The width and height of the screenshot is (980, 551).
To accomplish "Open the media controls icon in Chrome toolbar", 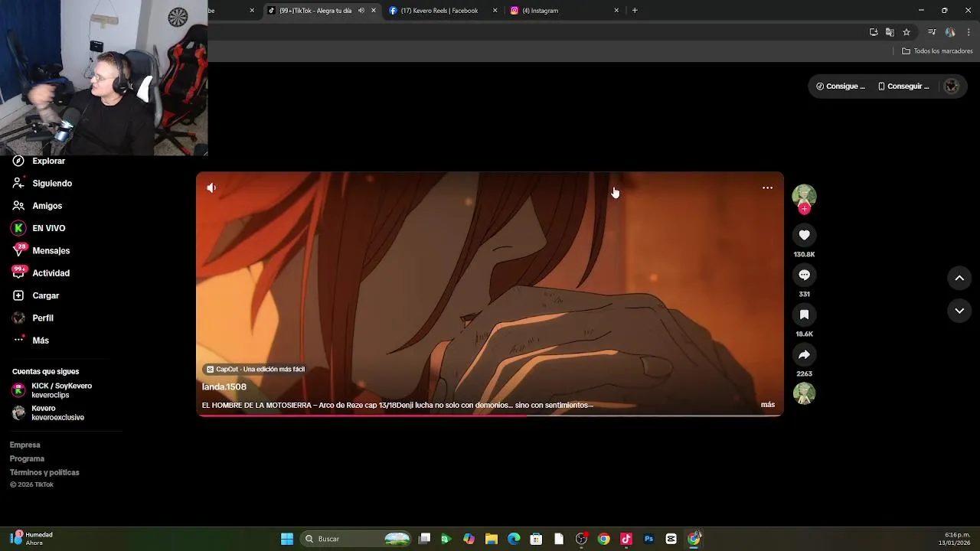I will (x=932, y=32).
